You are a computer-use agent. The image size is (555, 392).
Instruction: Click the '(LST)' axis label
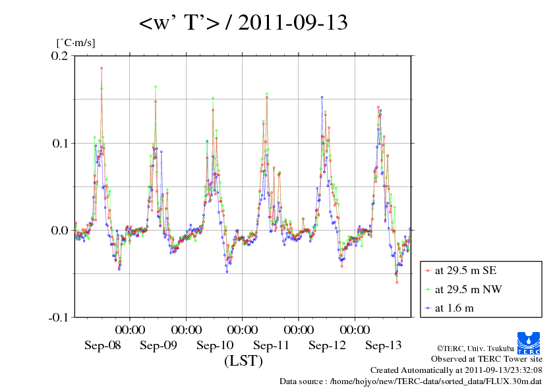tap(243, 361)
